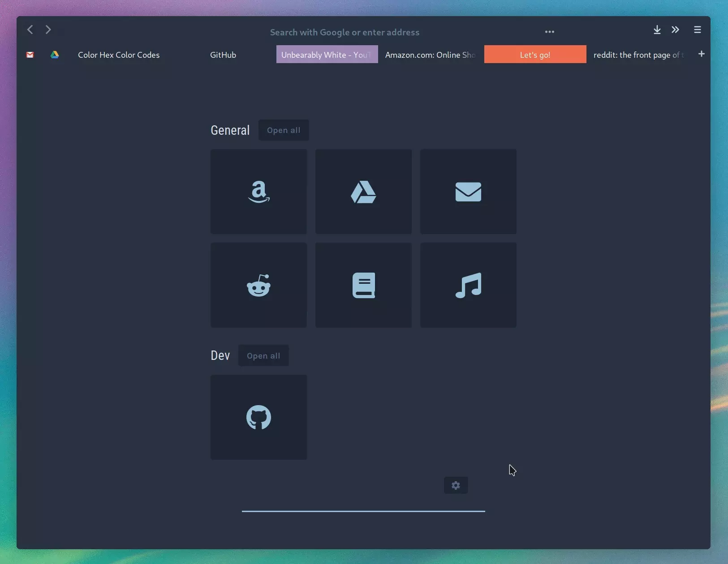The width and height of the screenshot is (728, 564).
Task: Click "Open all" next to General
Action: coord(284,130)
